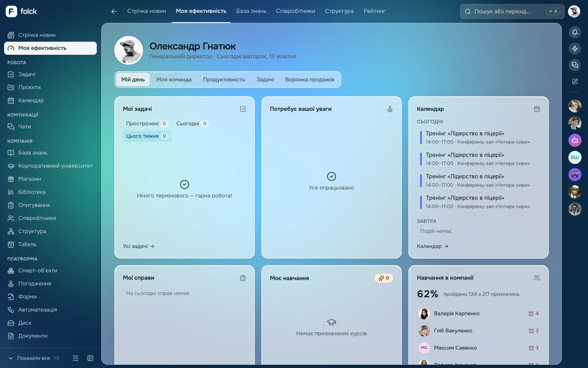Select the Прострочені task filter
Screen dimensions: 588x368
point(147,124)
